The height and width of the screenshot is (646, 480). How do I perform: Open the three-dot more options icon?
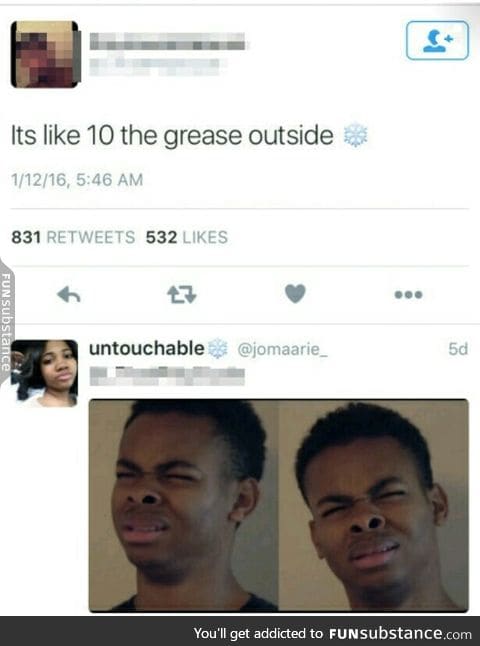[408, 295]
